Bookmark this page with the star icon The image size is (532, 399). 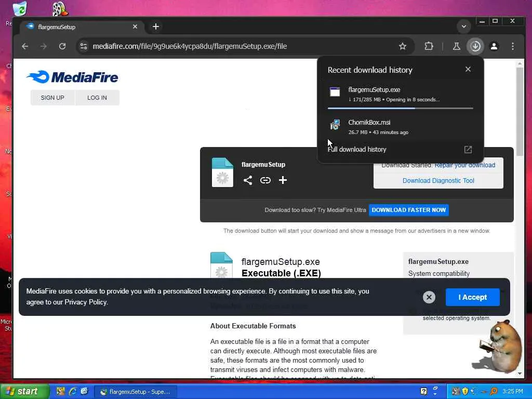[403, 46]
